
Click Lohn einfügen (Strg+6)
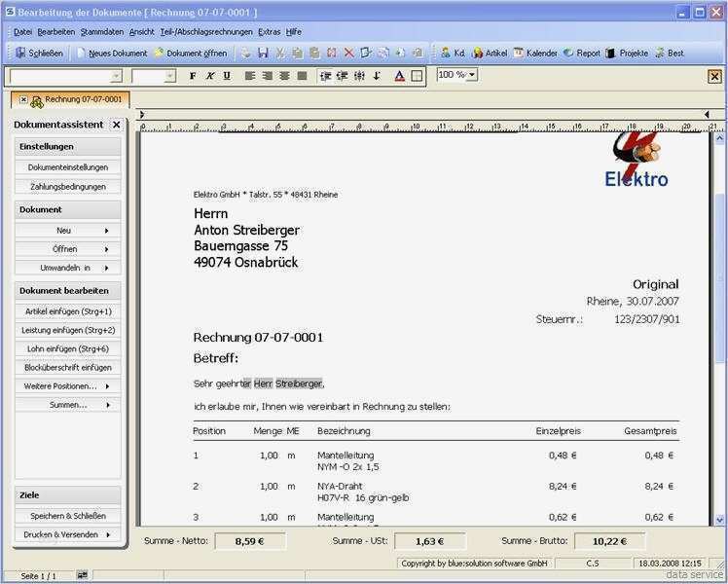click(x=68, y=348)
